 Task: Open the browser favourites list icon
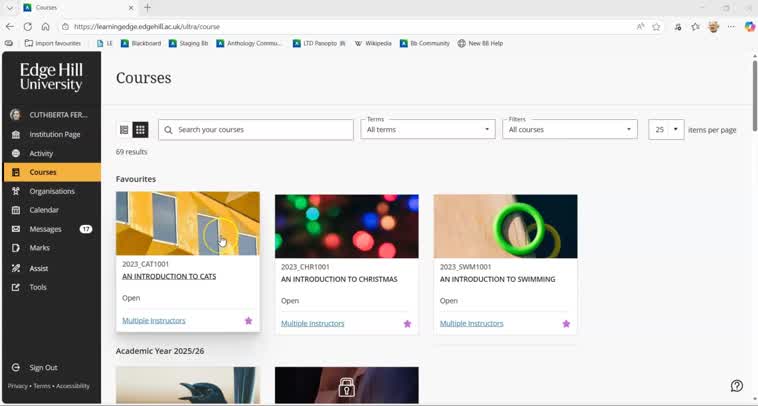click(695, 27)
